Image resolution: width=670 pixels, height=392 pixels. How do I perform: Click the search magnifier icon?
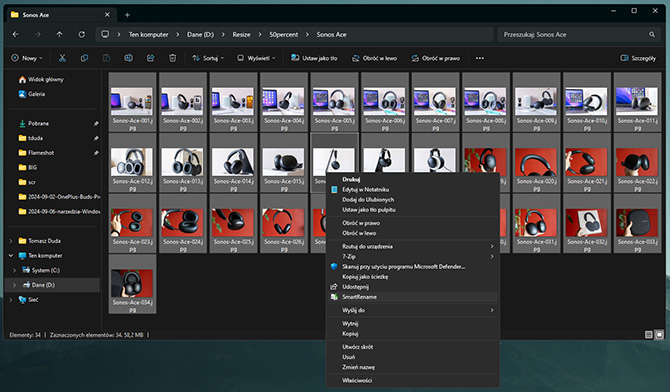[x=652, y=34]
